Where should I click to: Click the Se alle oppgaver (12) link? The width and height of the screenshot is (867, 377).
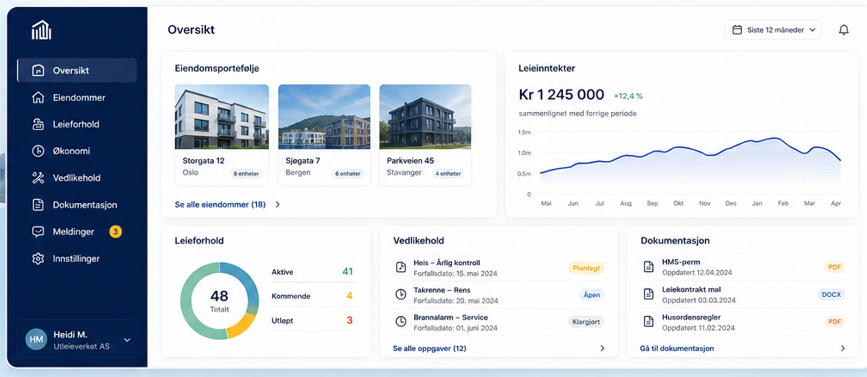pyautogui.click(x=430, y=348)
